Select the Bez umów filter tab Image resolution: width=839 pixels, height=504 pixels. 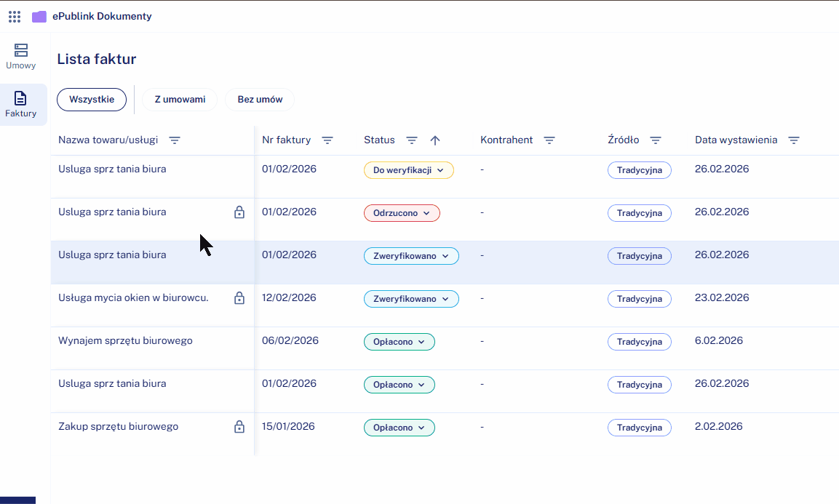(259, 99)
